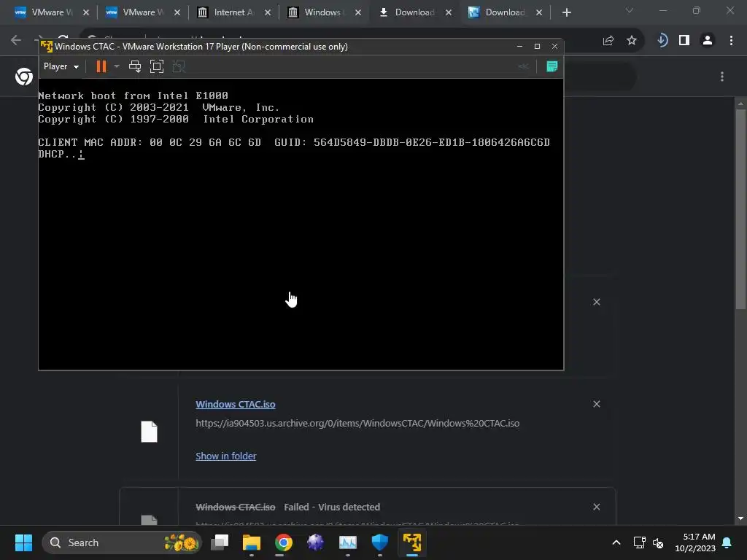Click inside the VM console screen
747x560 pixels.
301,224
